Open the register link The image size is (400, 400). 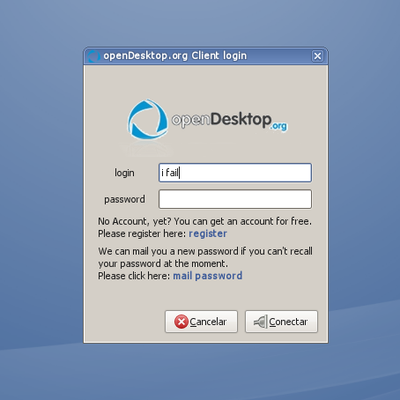208,234
